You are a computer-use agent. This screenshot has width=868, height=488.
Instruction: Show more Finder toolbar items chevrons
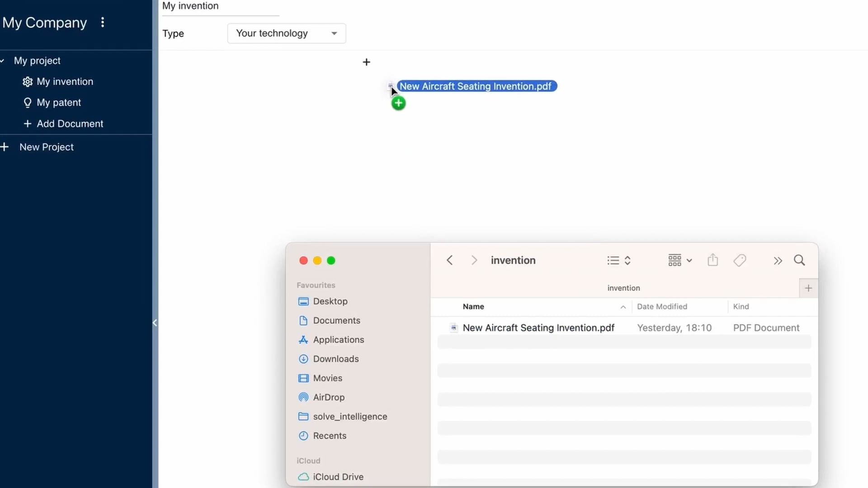coord(778,261)
